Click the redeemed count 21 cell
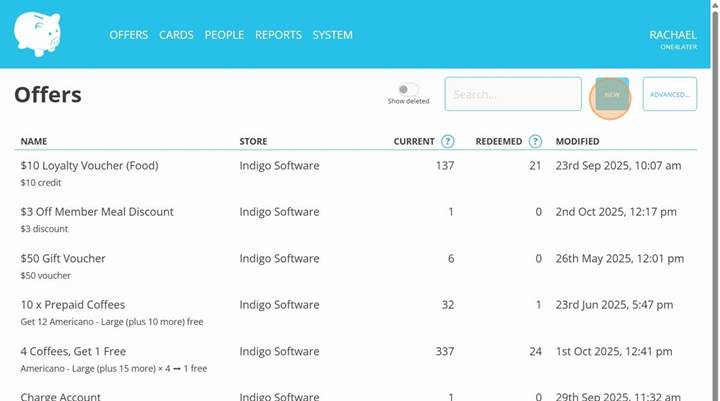The width and height of the screenshot is (720, 401). click(x=535, y=166)
